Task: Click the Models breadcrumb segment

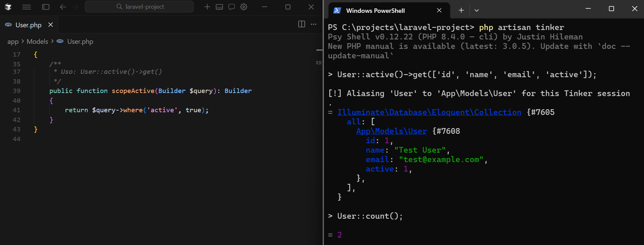Action: point(37,41)
